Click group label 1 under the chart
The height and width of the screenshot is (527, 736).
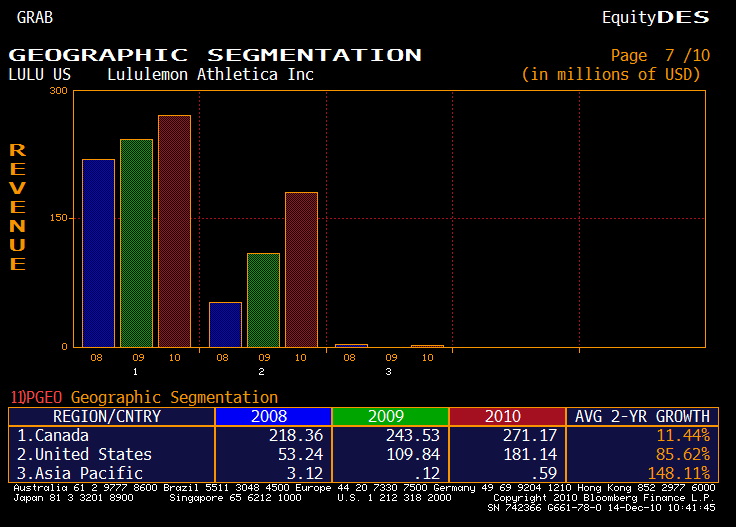point(135,372)
